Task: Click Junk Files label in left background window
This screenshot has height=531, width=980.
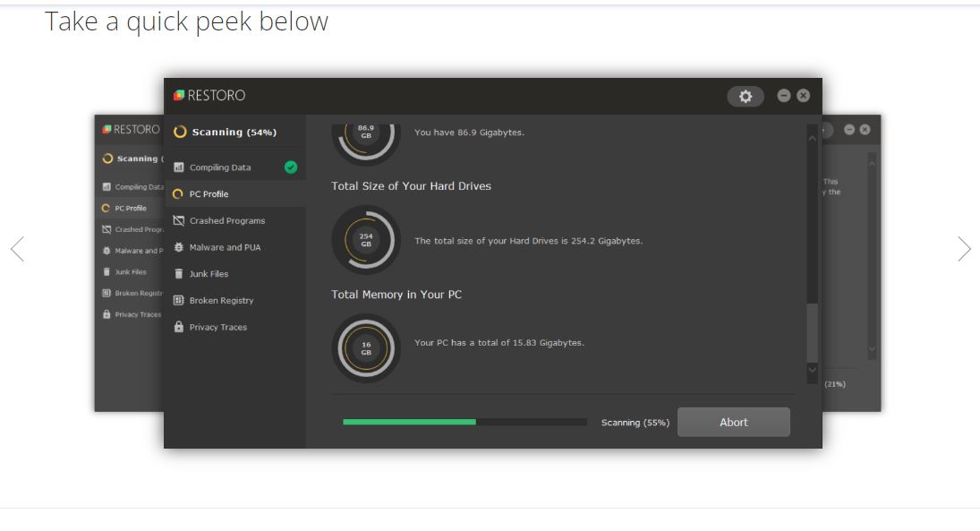Action: [x=131, y=272]
